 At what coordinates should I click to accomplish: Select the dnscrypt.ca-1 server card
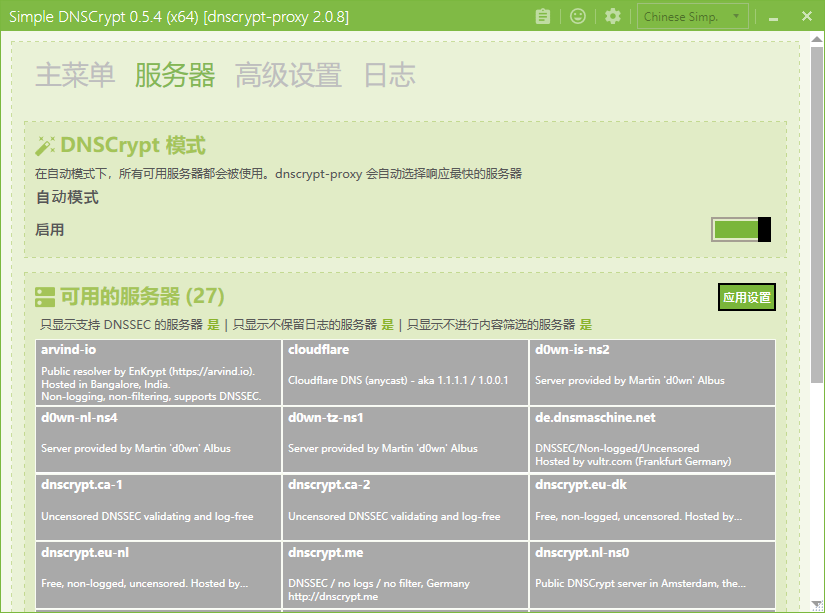pyautogui.click(x=158, y=507)
